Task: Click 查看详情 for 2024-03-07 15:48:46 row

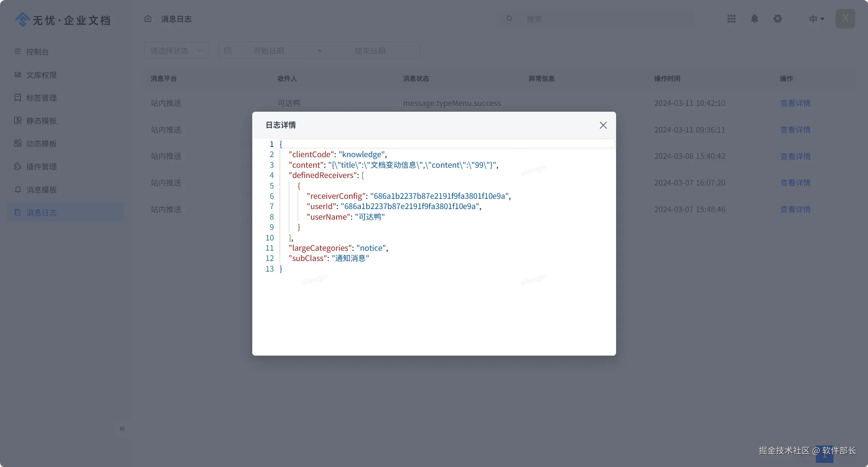Action: point(795,209)
